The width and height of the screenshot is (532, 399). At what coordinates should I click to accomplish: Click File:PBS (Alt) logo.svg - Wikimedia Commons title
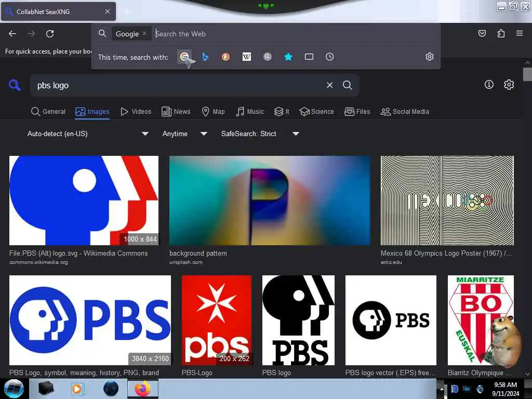pyautogui.click(x=78, y=253)
